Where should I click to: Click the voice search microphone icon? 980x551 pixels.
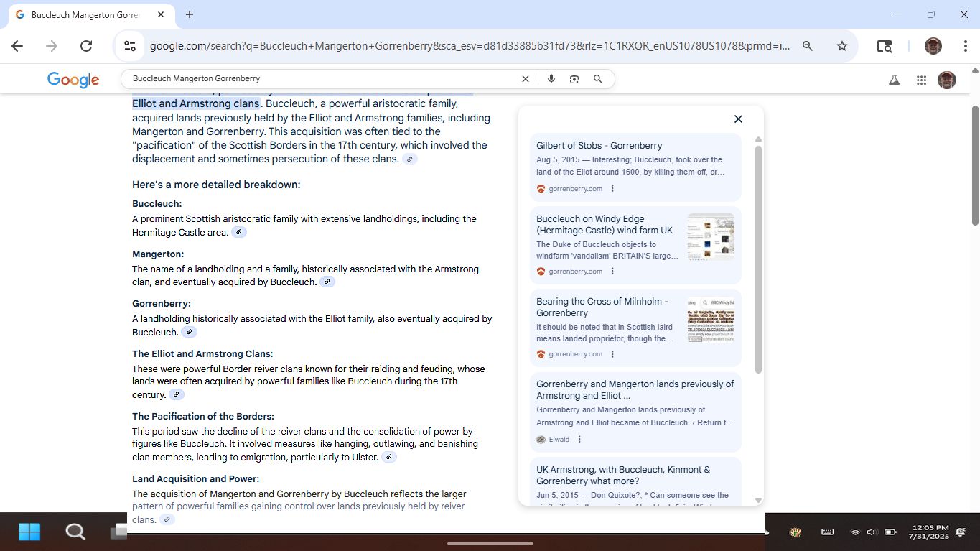tap(551, 79)
